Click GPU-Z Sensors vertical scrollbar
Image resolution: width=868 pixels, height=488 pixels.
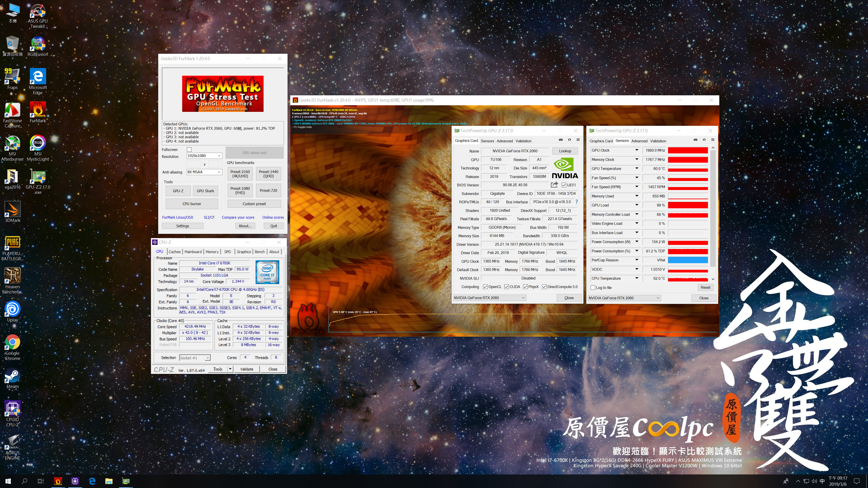coord(713,213)
